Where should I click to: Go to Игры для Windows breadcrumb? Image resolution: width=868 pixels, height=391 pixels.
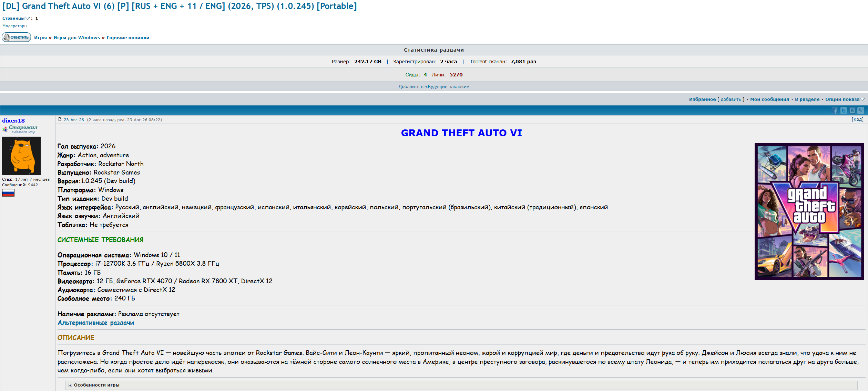77,38
